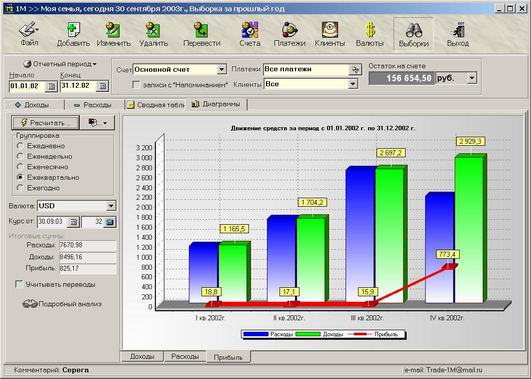Image resolution: width=531 pixels, height=379 pixels.
Task: Select the bottom Расходы chart tab
Action: pos(185,356)
